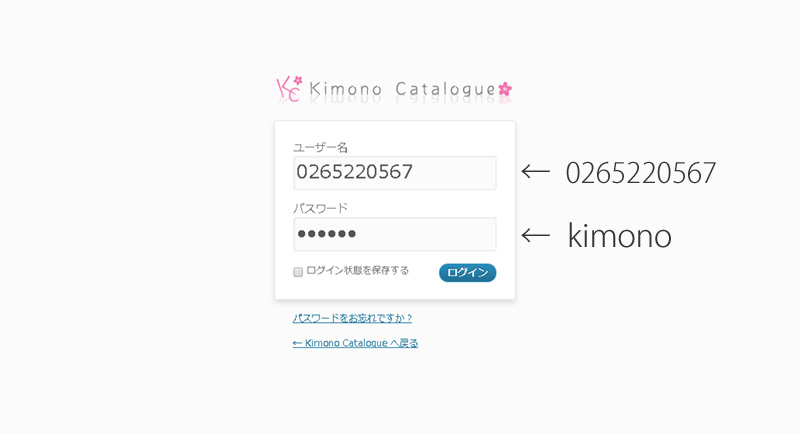Click the Kimono Catalogue logo text
The image size is (800, 434).
coord(403,89)
